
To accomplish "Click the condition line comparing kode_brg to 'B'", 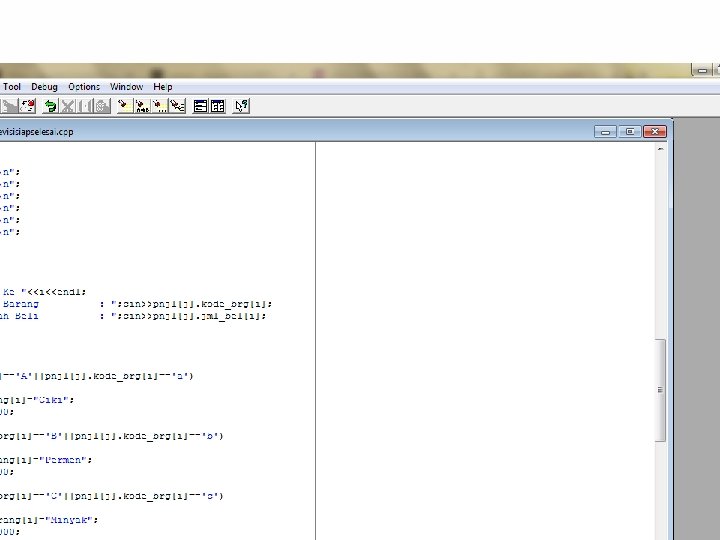I will [x=112, y=436].
